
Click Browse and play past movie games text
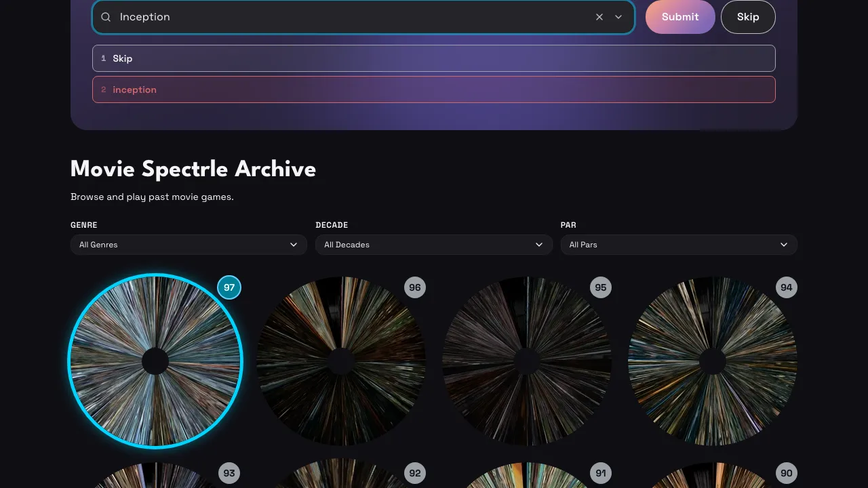(152, 197)
